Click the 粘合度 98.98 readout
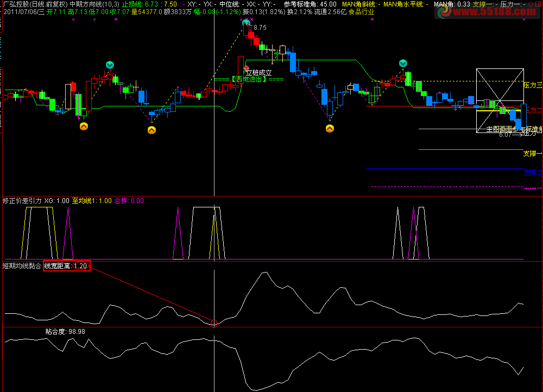The image size is (543, 392). pos(65,331)
